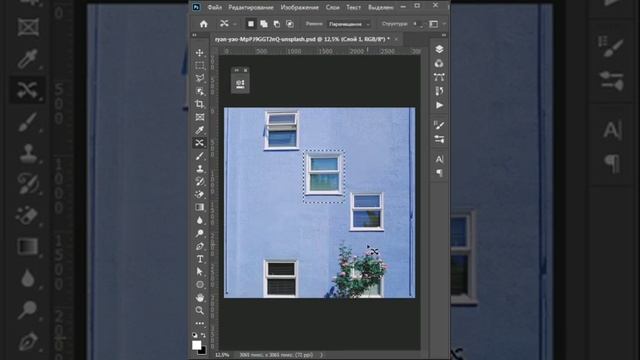Select the Pen tool
Viewport: 640px width, 360px height.
200,246
